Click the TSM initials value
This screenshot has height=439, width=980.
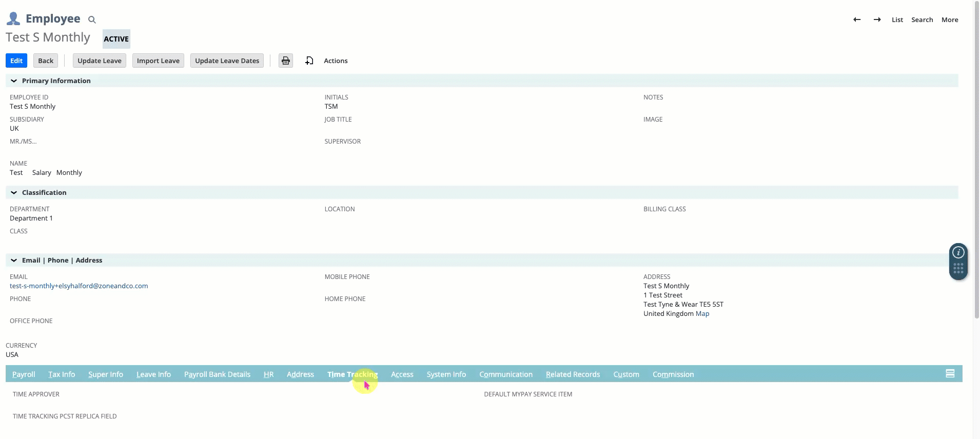point(331,106)
